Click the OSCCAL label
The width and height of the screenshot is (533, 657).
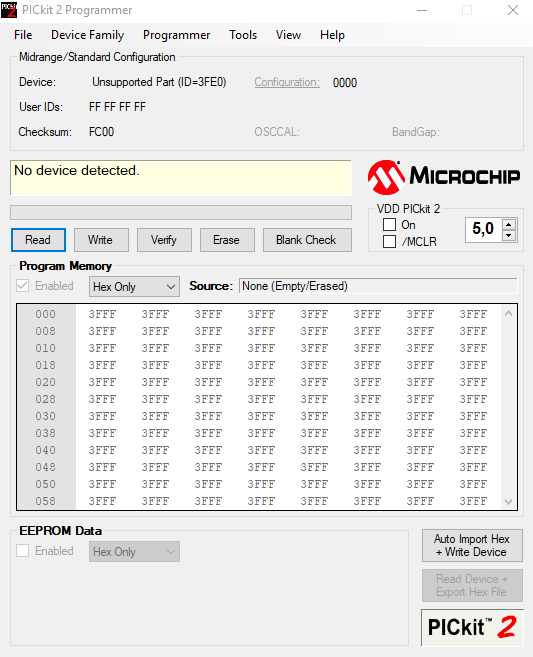[x=277, y=132]
